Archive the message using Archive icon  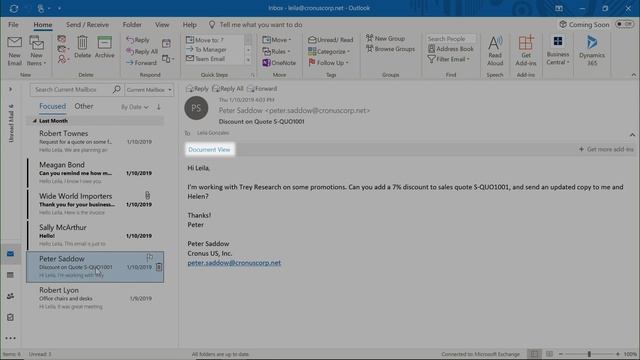(104, 47)
